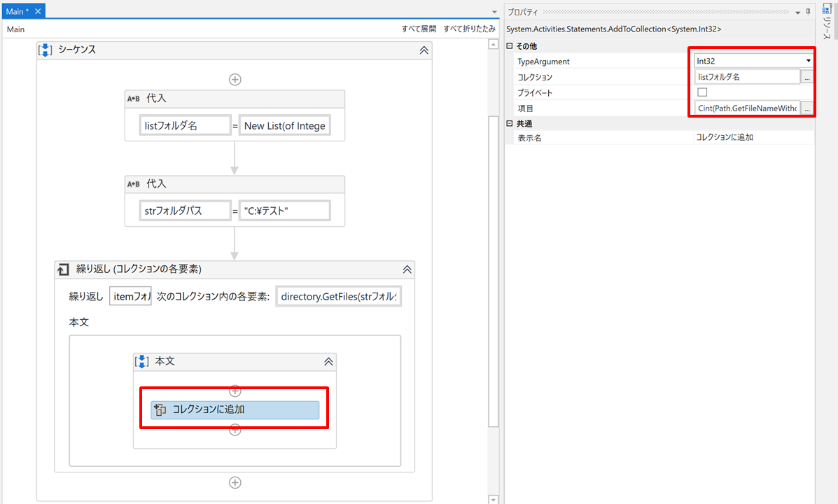Open the リソース side panel tab

click(827, 22)
